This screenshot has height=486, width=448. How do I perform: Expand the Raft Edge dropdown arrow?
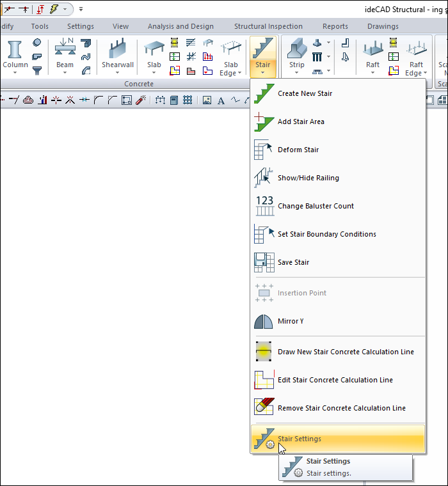(425, 73)
